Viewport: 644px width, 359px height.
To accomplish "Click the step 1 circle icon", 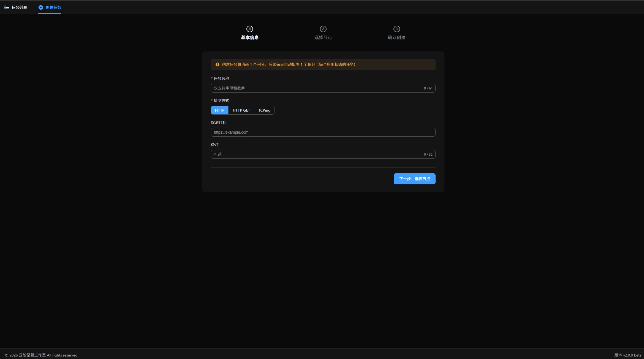I will point(249,29).
